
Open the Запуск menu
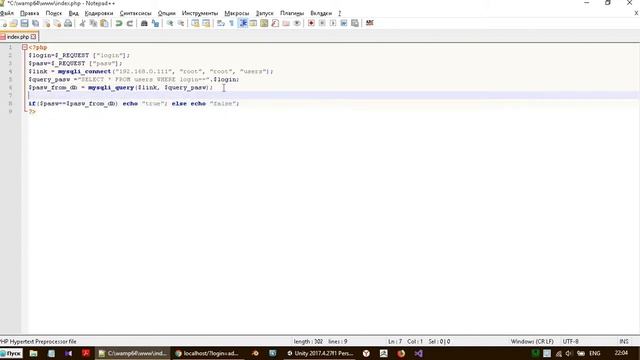tap(264, 13)
